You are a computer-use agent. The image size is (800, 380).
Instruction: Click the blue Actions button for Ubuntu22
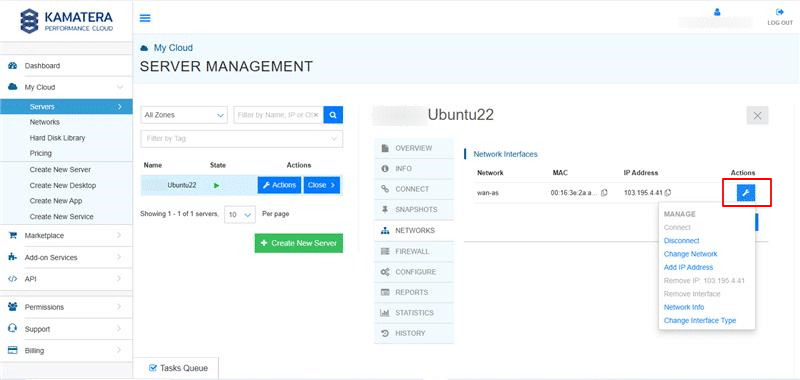point(279,185)
